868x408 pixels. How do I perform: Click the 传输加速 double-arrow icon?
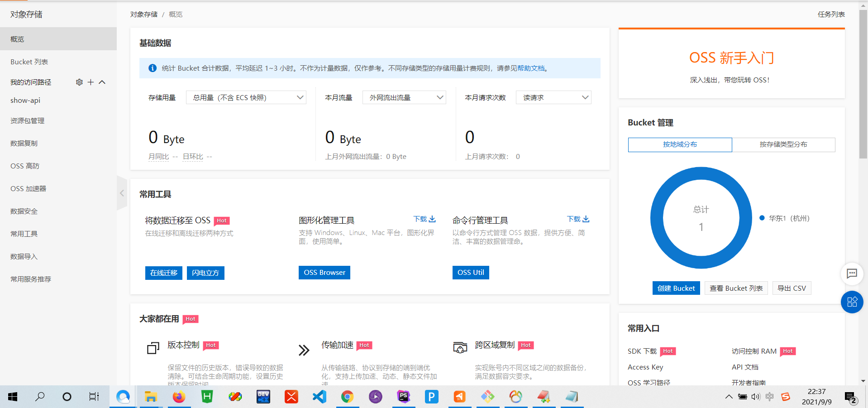click(304, 350)
